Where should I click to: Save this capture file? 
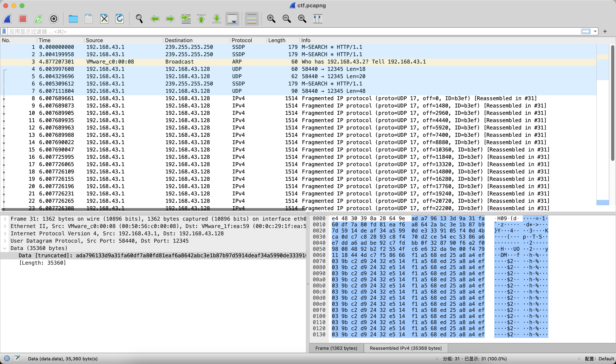point(89,19)
